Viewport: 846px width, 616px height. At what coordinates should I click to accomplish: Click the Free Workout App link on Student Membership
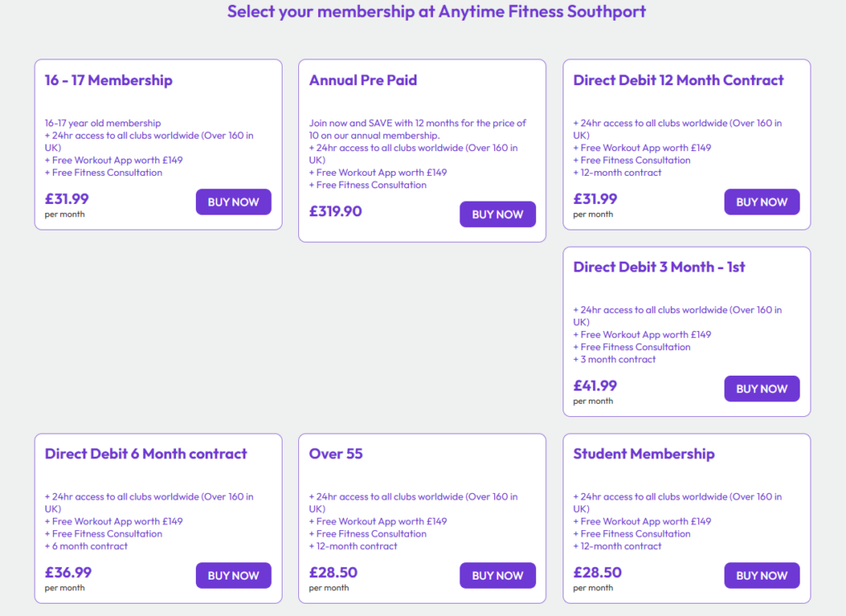[633, 521]
